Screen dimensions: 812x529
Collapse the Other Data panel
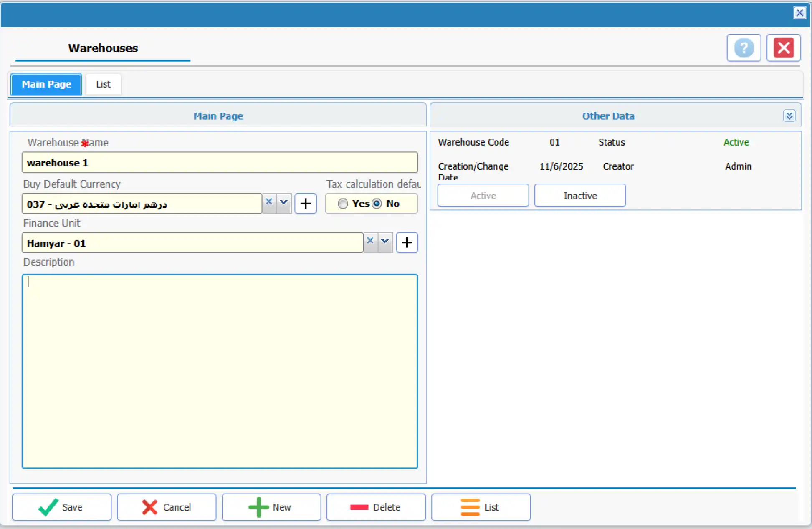pyautogui.click(x=789, y=116)
